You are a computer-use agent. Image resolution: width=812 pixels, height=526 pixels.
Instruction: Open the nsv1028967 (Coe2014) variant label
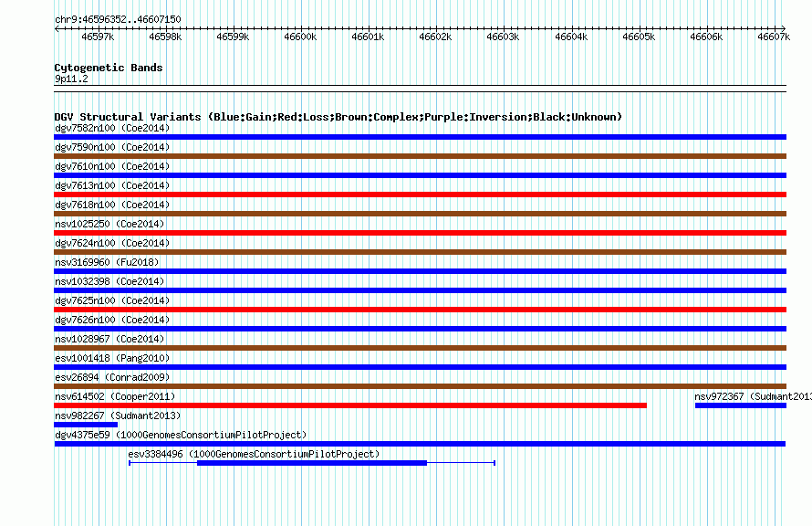tap(109, 339)
